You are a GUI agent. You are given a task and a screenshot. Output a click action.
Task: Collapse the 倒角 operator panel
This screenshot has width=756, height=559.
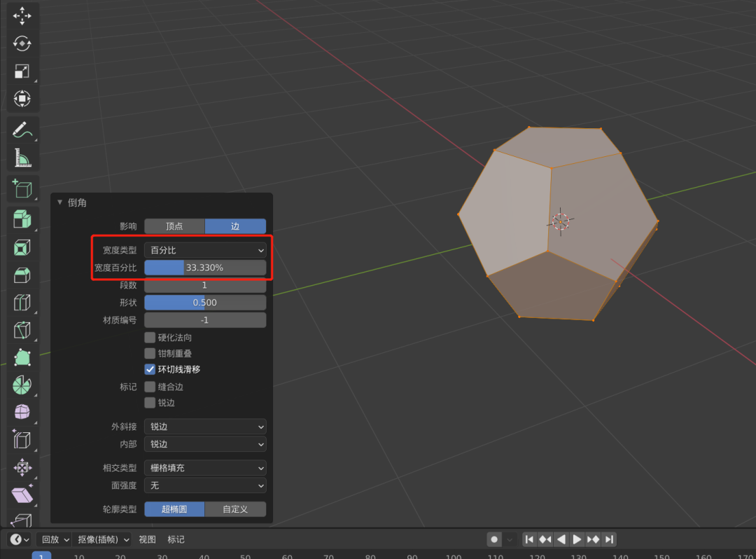[x=59, y=202]
